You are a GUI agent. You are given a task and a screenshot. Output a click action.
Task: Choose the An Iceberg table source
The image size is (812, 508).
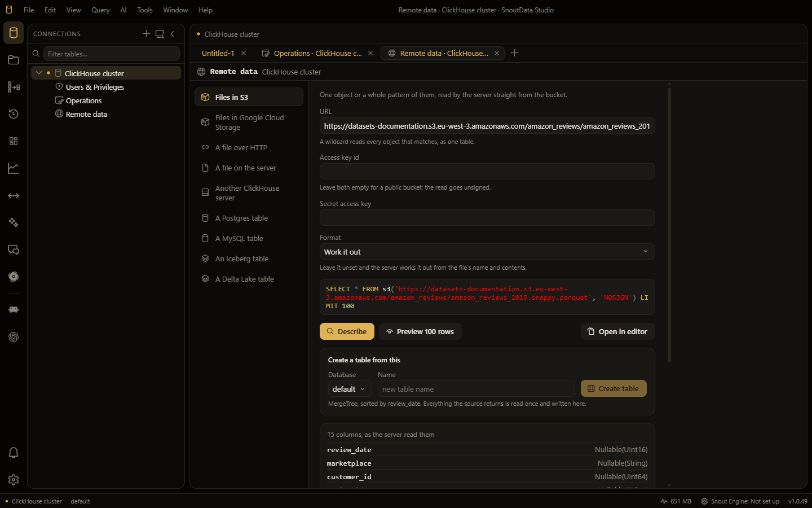[249, 259]
